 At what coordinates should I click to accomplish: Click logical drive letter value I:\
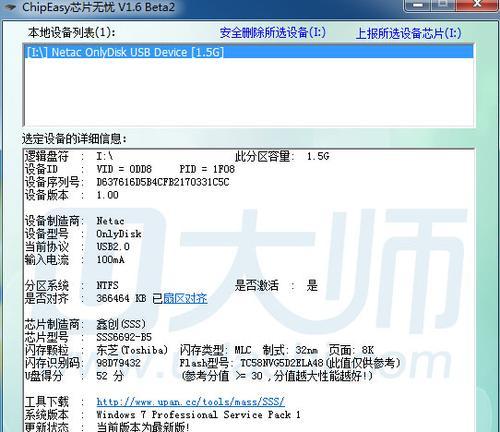point(105,156)
